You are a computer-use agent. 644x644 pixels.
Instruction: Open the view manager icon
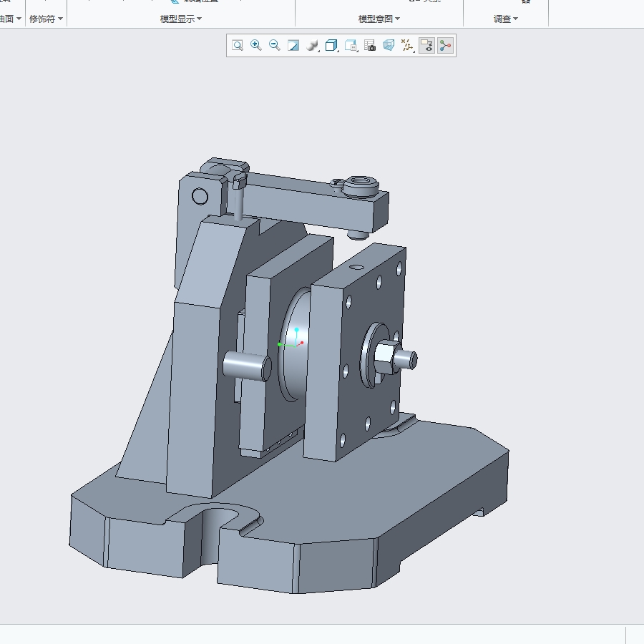(351, 46)
